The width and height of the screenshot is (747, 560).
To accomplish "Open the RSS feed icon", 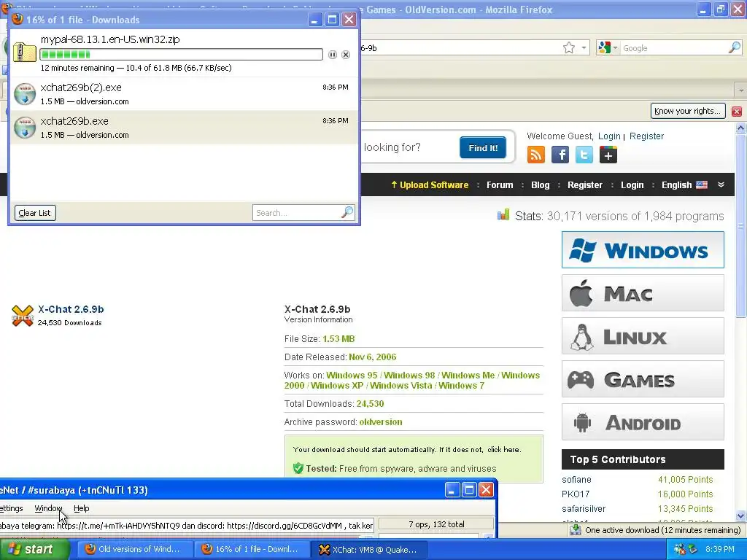I will [x=536, y=155].
